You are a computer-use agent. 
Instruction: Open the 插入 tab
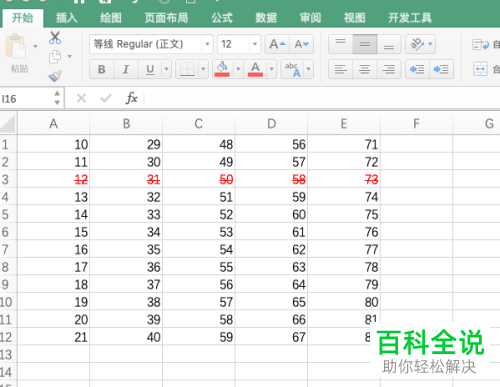click(67, 18)
